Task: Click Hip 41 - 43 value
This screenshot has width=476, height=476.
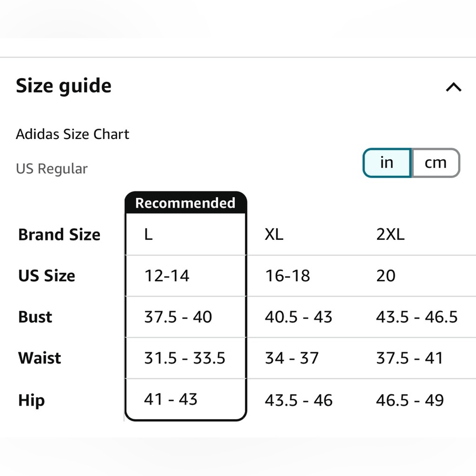Action: [x=170, y=399]
